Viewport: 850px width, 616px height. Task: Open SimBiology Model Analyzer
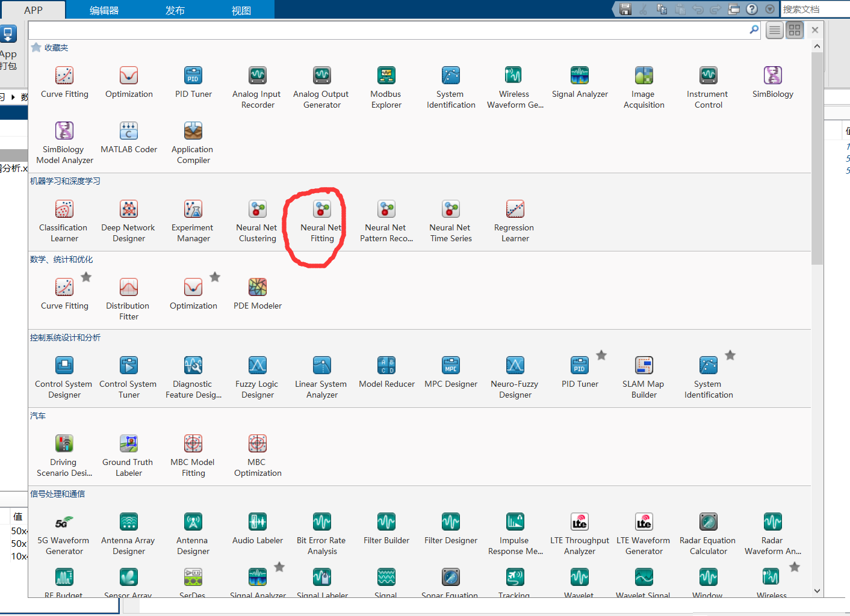tap(64, 143)
